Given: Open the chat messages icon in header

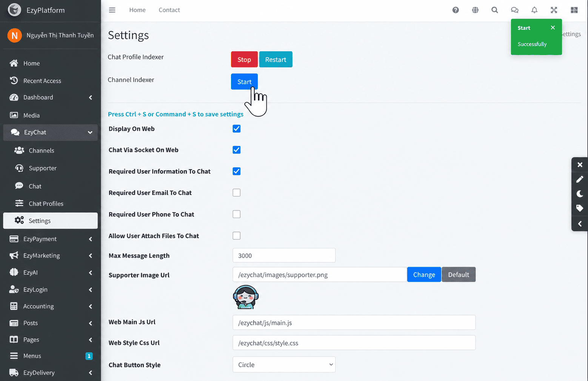Looking at the screenshot, I should click(x=514, y=10).
